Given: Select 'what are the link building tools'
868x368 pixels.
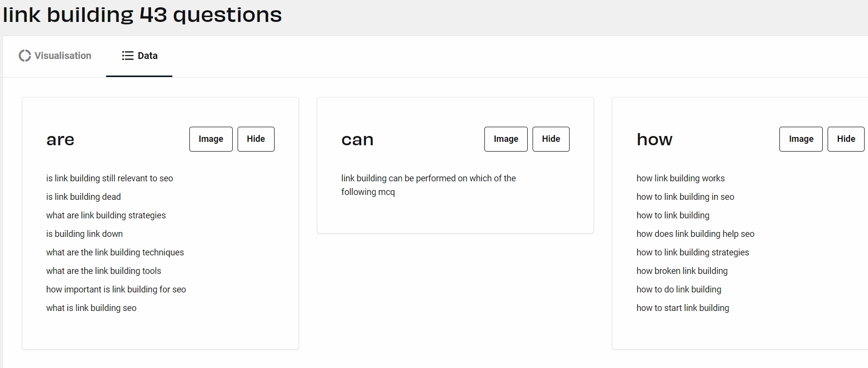Looking at the screenshot, I should pyautogui.click(x=103, y=271).
